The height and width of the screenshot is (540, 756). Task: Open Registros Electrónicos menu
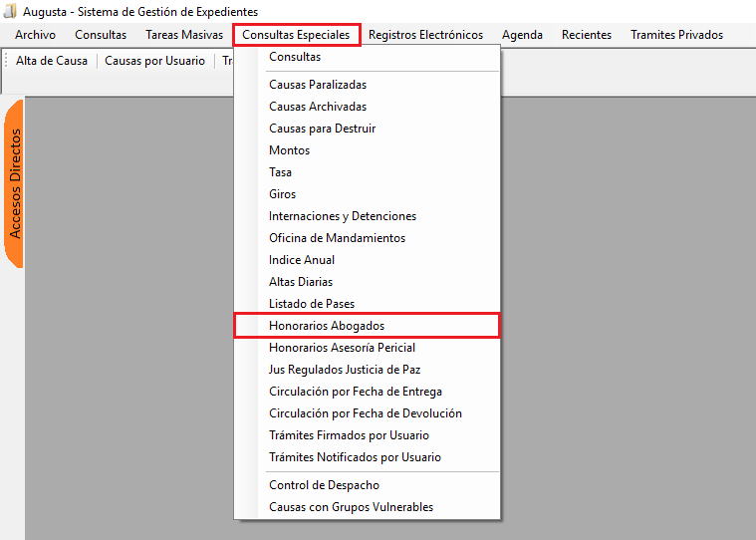tap(425, 35)
